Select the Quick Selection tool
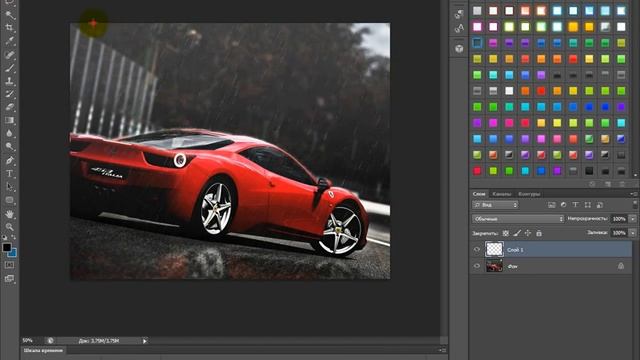The image size is (640, 360). pyautogui.click(x=10, y=15)
